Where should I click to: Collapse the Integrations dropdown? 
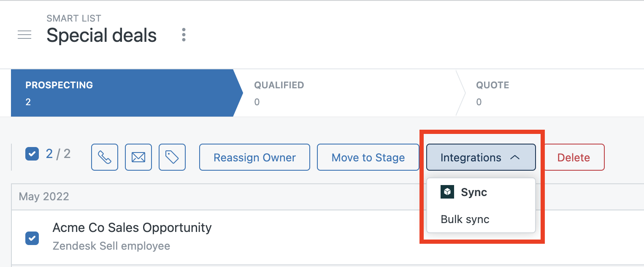[481, 157]
